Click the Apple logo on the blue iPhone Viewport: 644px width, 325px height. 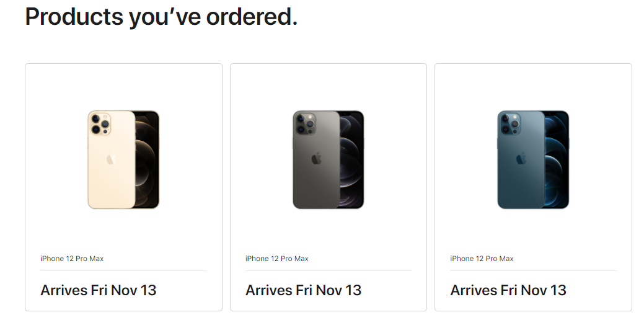click(x=521, y=158)
